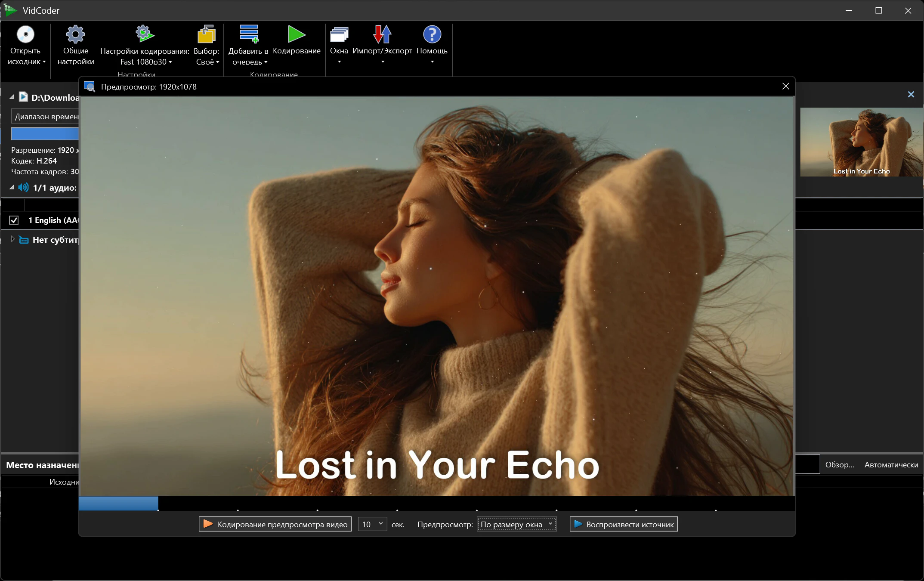Click the Import/Export arrows icon
Image resolution: width=924 pixels, height=581 pixels.
click(x=382, y=34)
